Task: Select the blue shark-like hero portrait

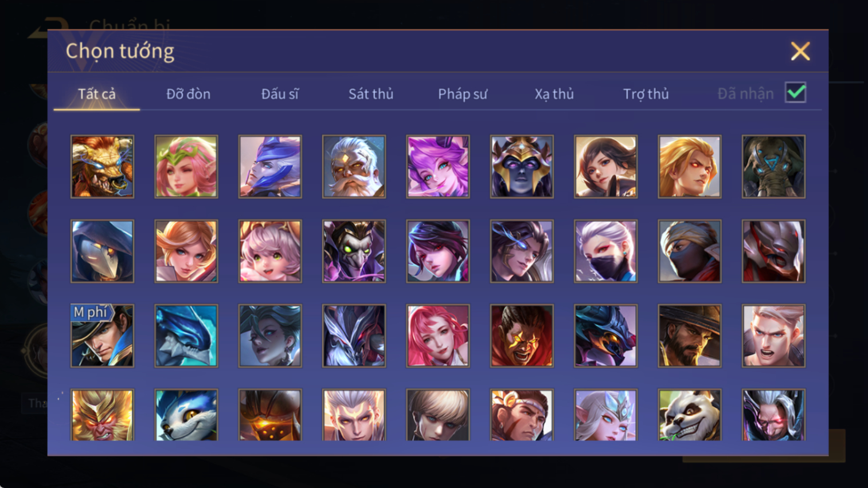Action: pyautogui.click(x=186, y=336)
